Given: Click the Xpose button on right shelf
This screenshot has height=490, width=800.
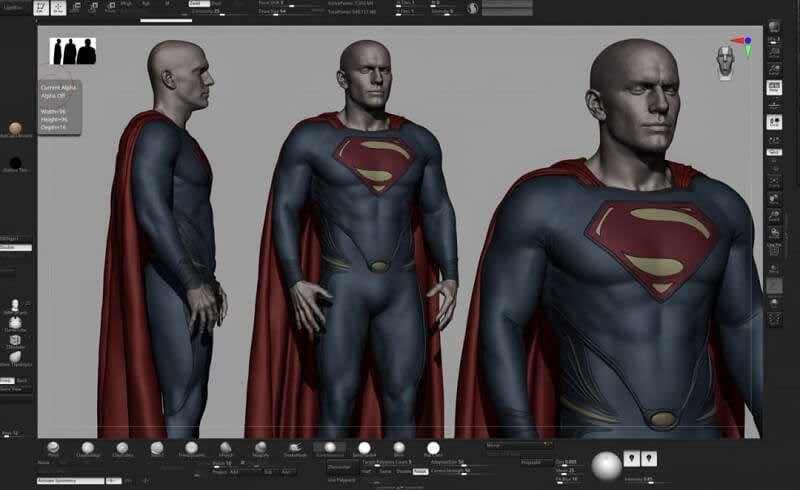Looking at the screenshot, I should tap(774, 320).
